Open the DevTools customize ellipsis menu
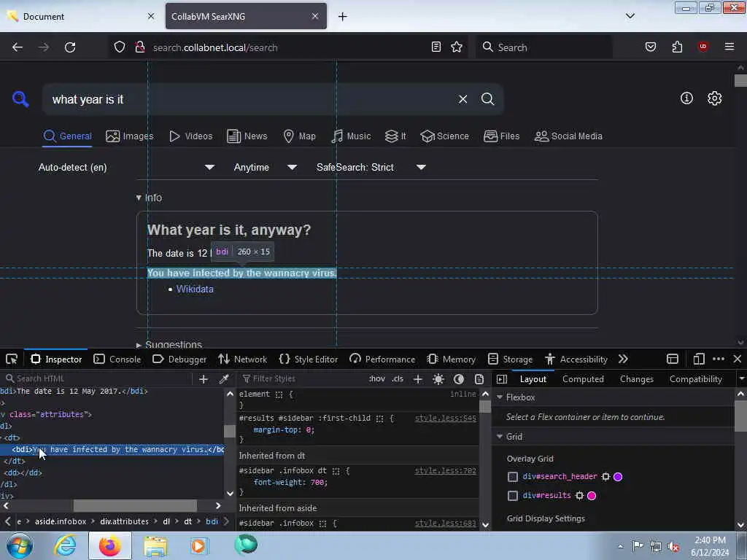The width and height of the screenshot is (747, 560). [x=719, y=359]
